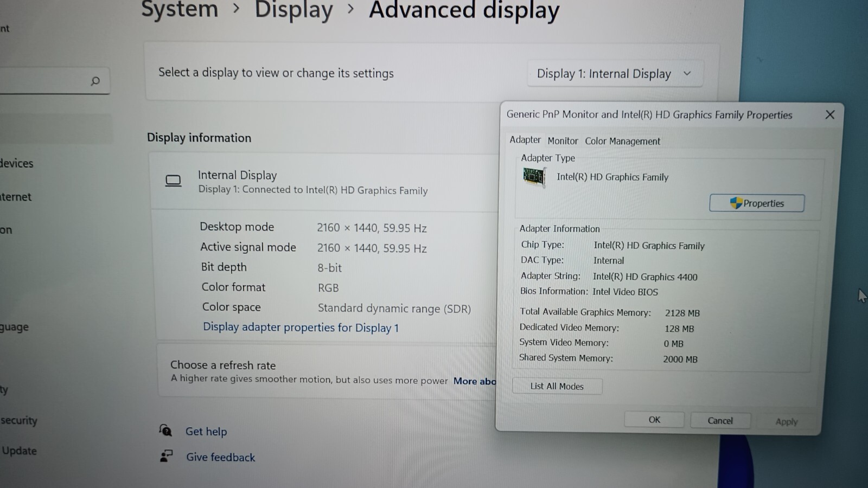Close the Graphics Family Properties dialog
Viewport: 868px width, 488px height.
coord(830,114)
